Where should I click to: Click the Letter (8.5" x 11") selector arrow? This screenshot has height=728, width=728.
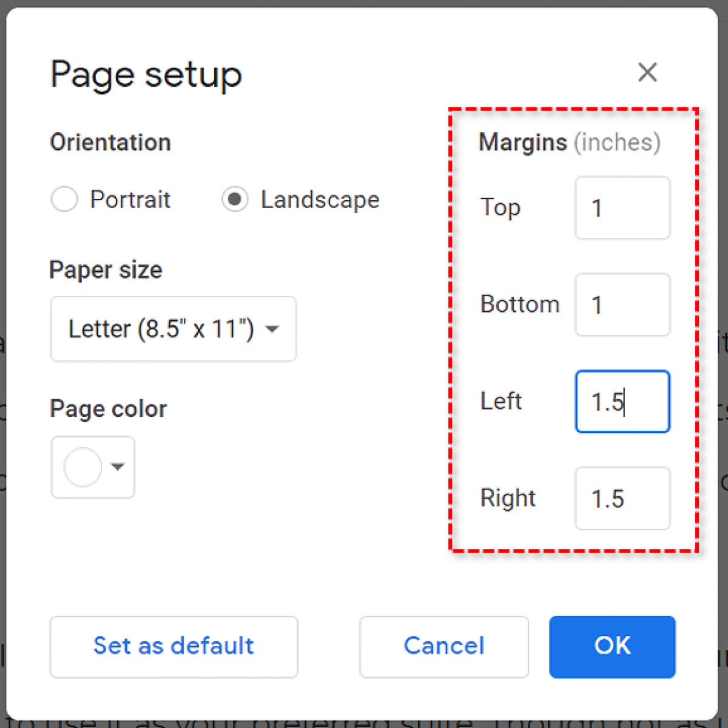(x=272, y=329)
